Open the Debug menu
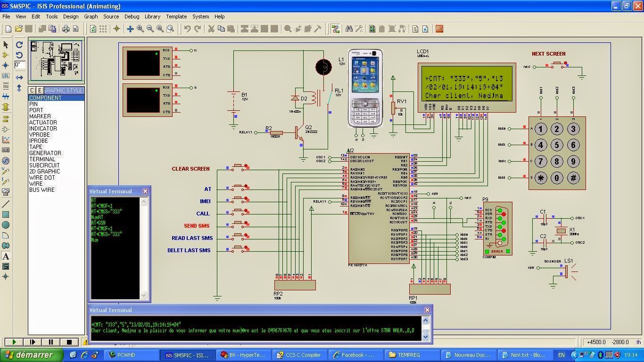 click(132, 16)
